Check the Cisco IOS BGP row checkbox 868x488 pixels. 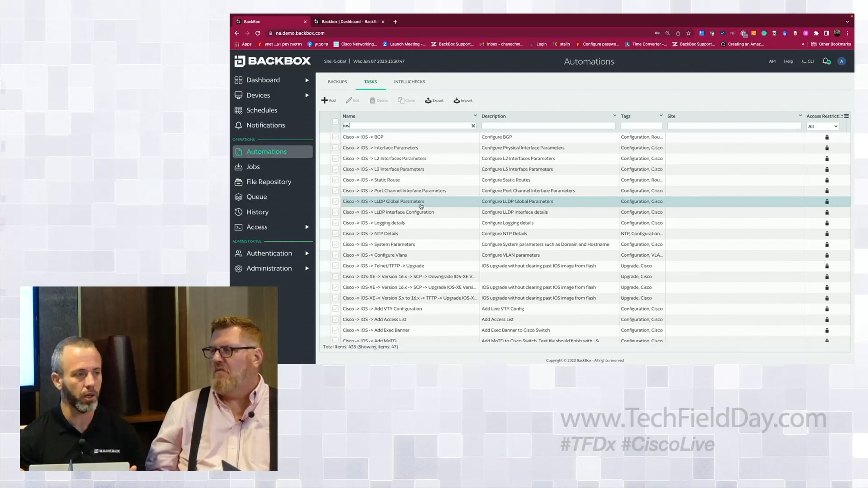[x=335, y=137]
